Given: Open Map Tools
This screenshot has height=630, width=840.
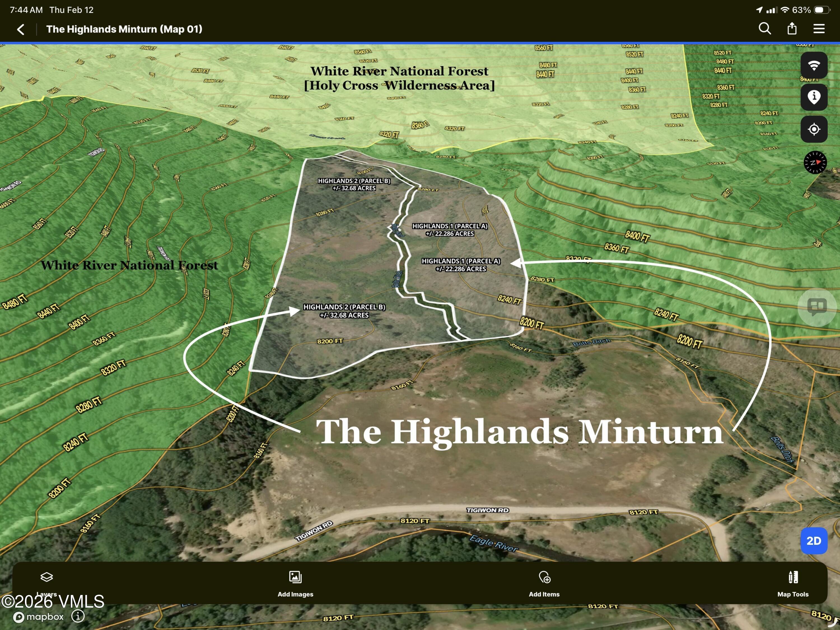Looking at the screenshot, I should click(792, 583).
